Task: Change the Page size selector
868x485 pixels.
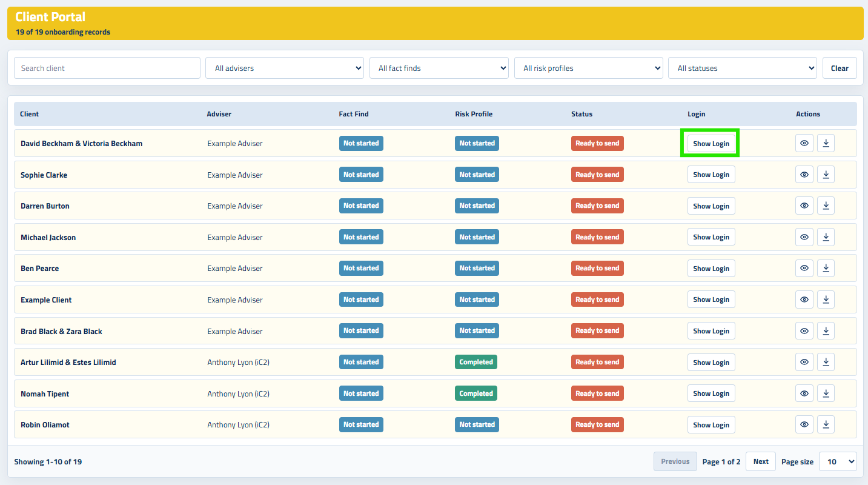Action: tap(838, 461)
